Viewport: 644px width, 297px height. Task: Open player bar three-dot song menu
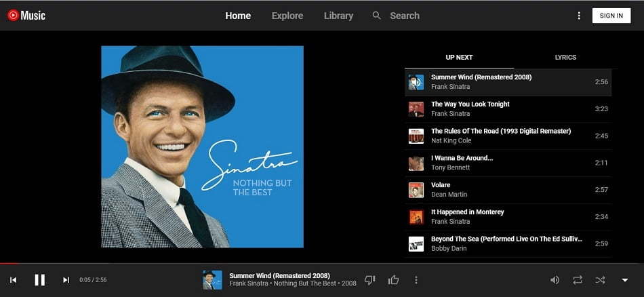416,280
